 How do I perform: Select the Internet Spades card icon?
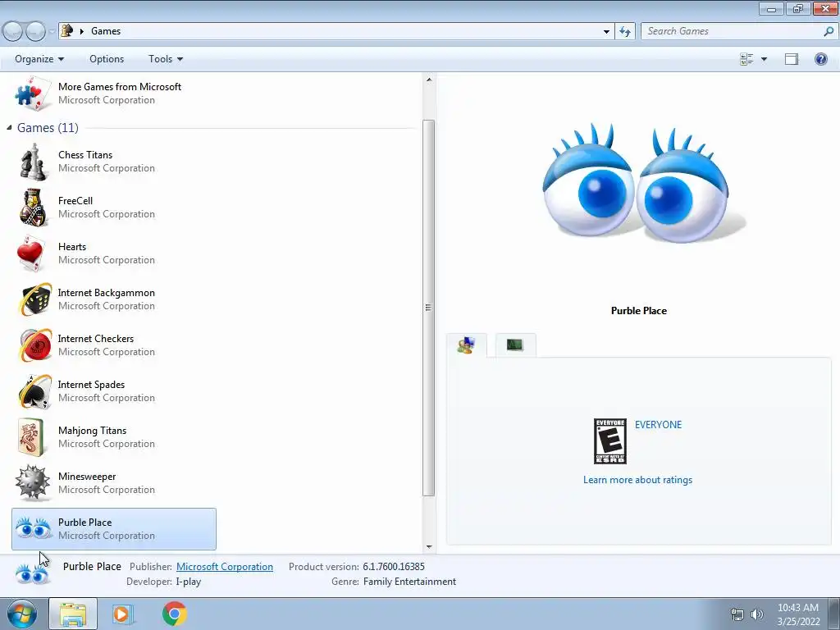(x=34, y=391)
